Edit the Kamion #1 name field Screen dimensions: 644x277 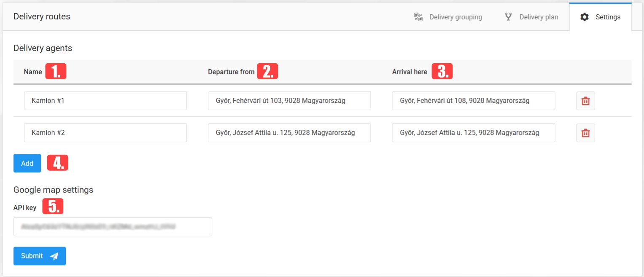[105, 101]
